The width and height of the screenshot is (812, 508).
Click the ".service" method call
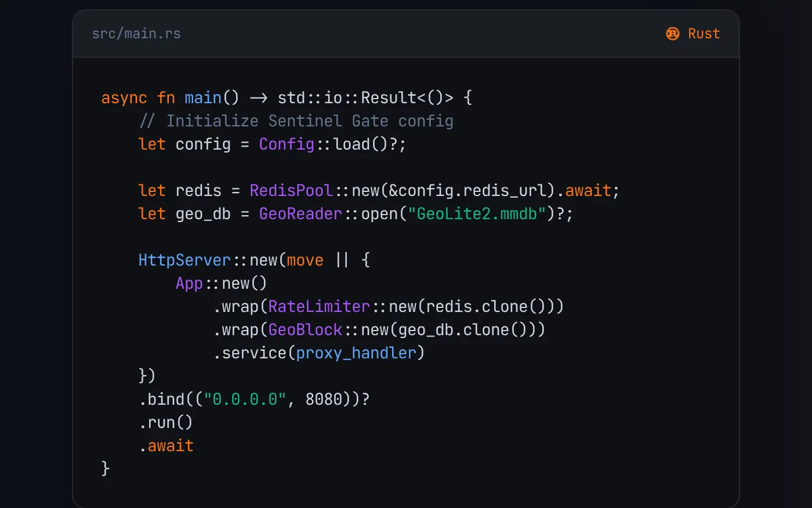[x=249, y=353]
